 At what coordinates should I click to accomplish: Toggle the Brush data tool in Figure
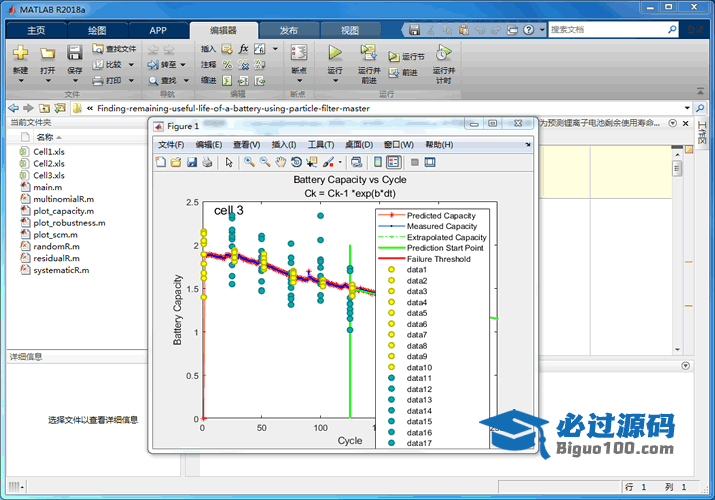tap(328, 162)
